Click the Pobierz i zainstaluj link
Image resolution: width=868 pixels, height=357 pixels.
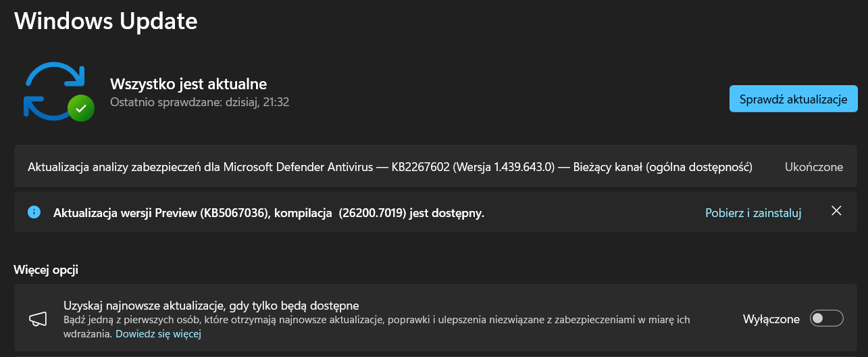(753, 213)
